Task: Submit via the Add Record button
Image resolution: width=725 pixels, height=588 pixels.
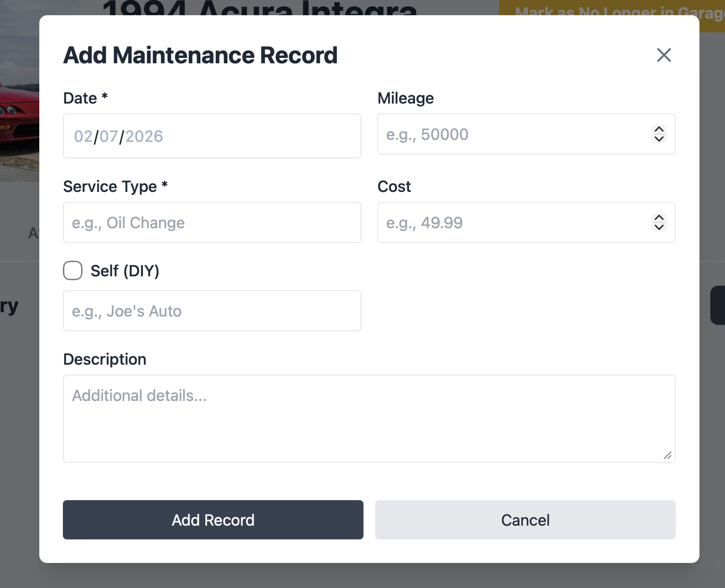Action: pos(213,520)
